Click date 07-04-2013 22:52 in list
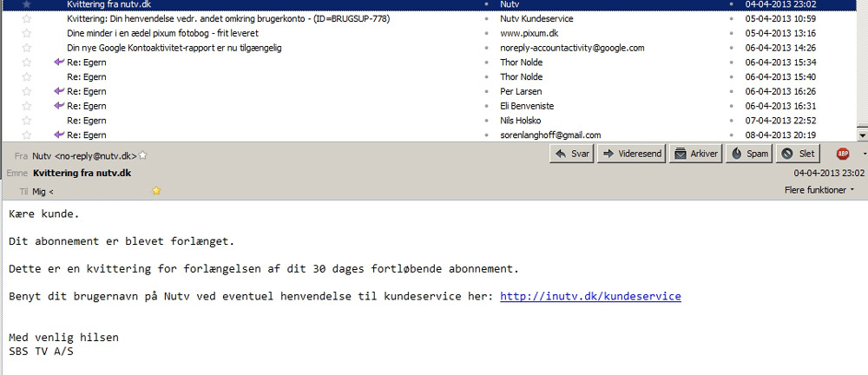The width and height of the screenshot is (868, 375). (780, 120)
